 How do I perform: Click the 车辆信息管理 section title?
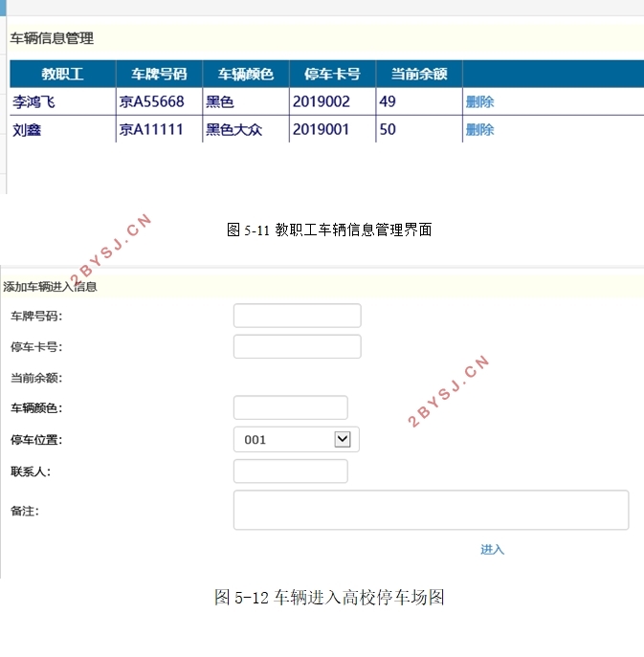(x=52, y=38)
